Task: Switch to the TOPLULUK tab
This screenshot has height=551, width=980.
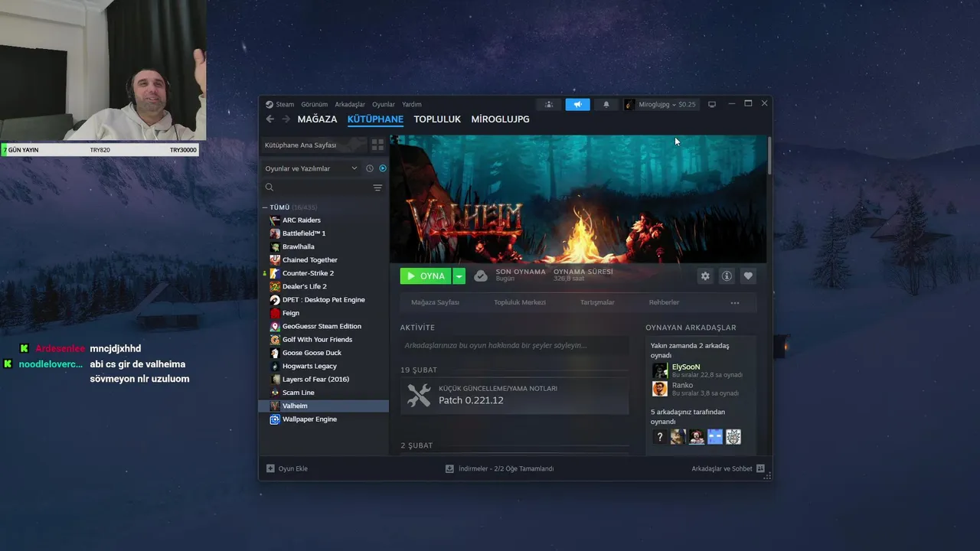Action: (437, 119)
